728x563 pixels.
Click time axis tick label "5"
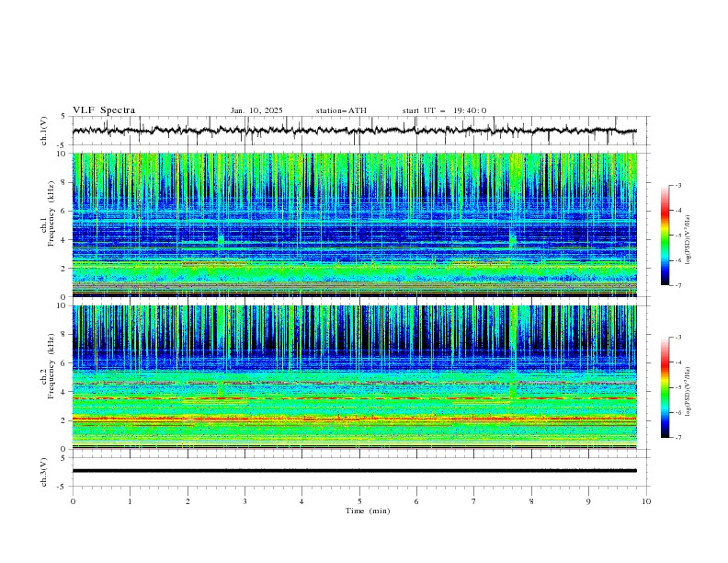pos(359,501)
